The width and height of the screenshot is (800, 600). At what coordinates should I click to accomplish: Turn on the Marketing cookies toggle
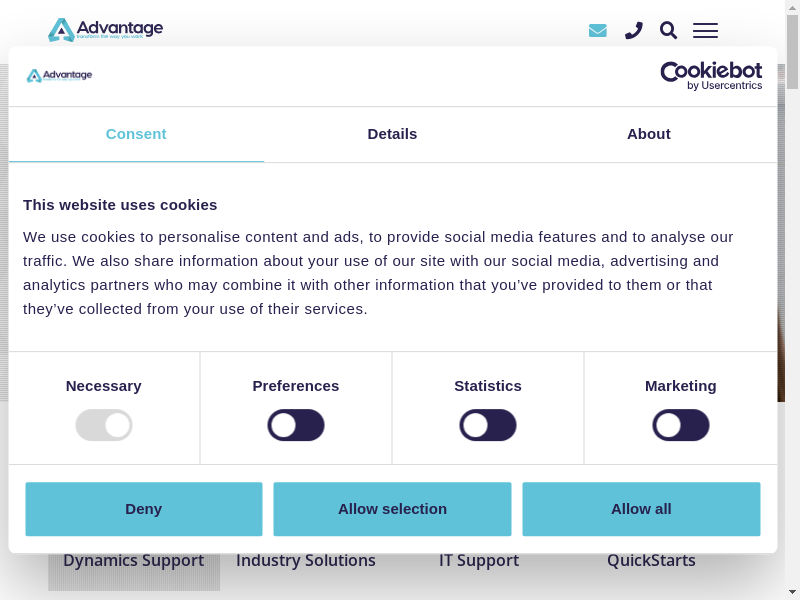(x=681, y=425)
